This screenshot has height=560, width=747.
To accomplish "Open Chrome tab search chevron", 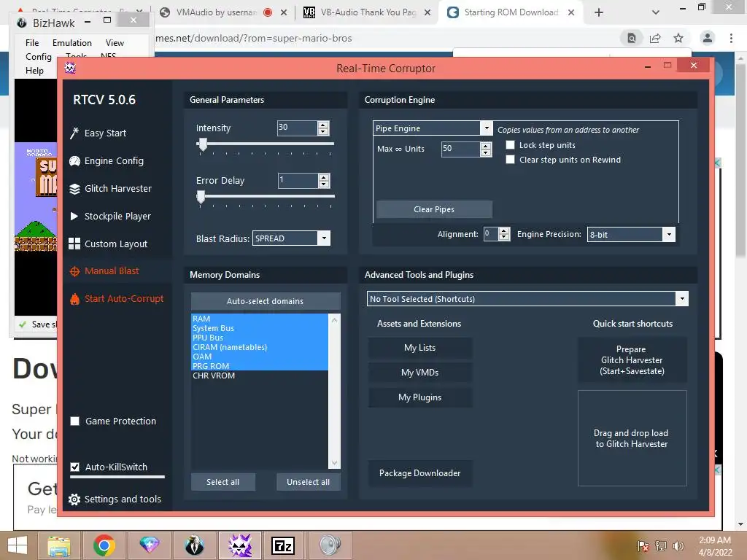I will tap(656, 12).
